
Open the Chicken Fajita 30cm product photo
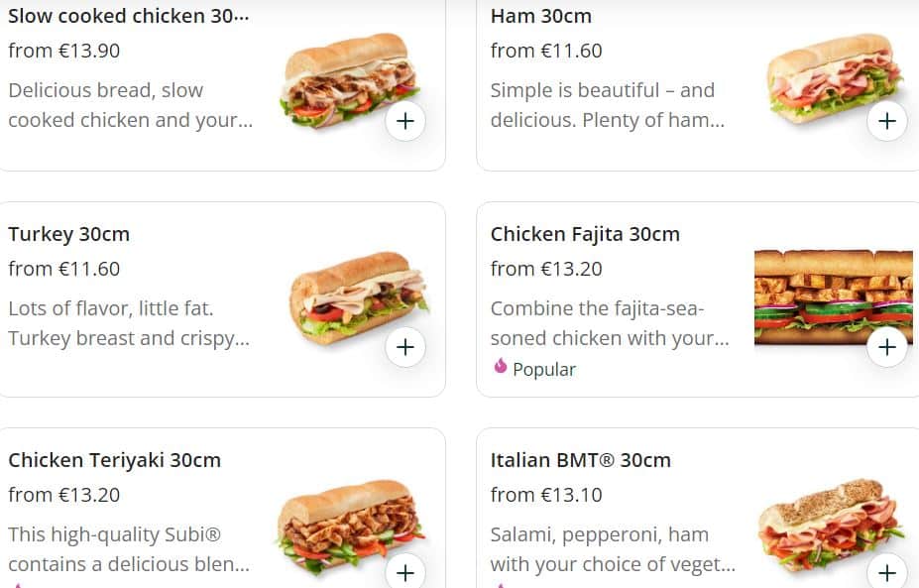click(831, 294)
